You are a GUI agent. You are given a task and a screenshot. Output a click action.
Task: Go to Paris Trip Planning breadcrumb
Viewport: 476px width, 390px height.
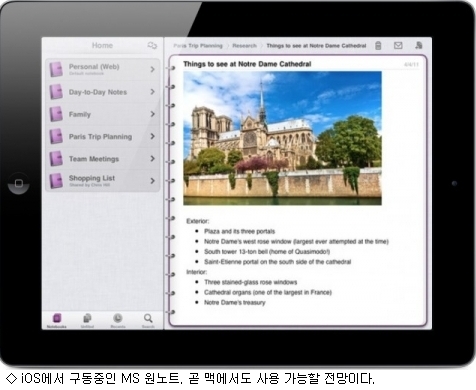(198, 46)
